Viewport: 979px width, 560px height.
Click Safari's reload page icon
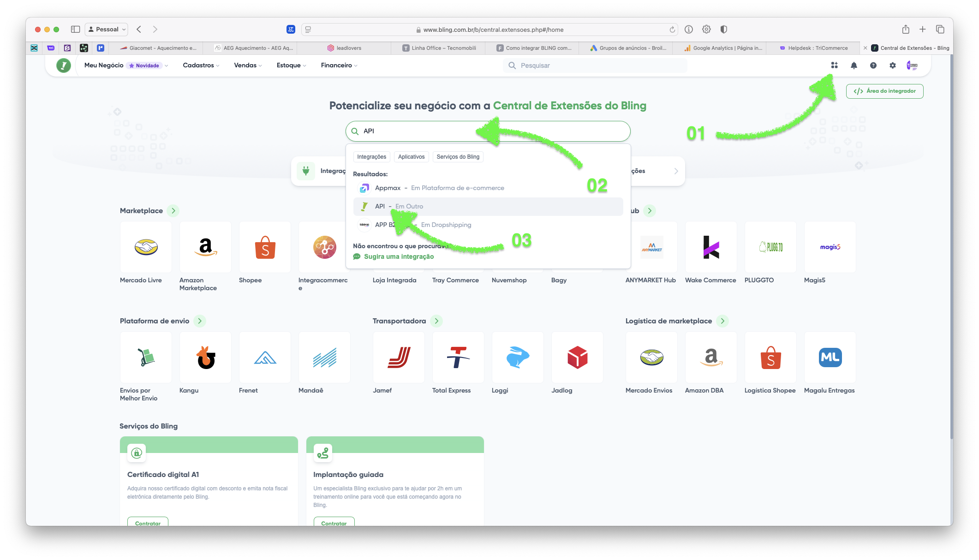coord(672,30)
